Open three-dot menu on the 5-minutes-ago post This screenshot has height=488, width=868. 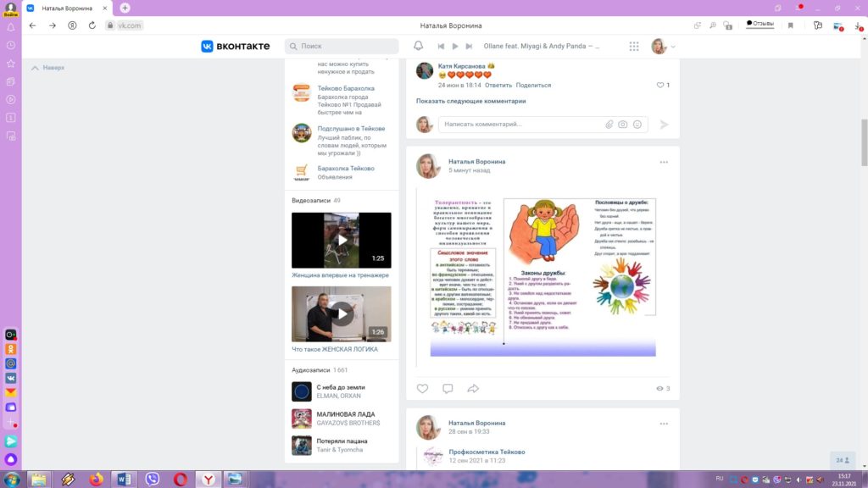coord(664,162)
